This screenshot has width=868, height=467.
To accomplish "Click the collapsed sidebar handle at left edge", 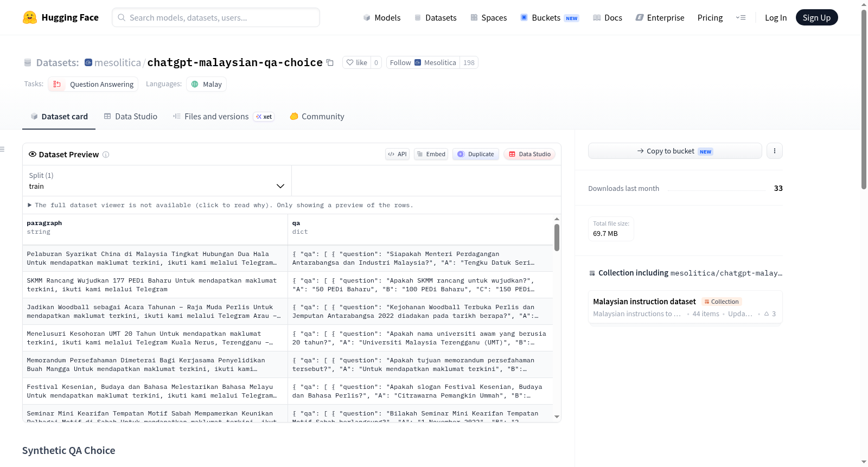I will [x=3, y=149].
